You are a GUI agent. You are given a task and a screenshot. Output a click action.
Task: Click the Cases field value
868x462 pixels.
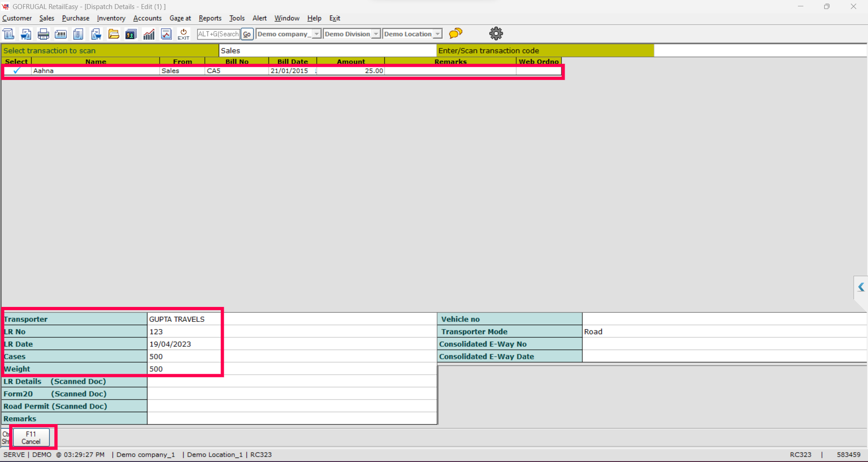[292, 356]
